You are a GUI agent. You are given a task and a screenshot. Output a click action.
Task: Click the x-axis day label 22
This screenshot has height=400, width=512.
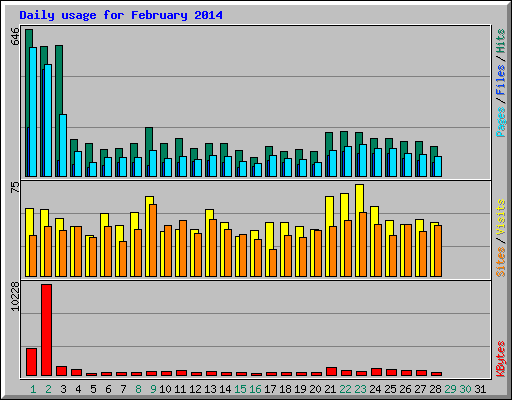click(x=345, y=389)
